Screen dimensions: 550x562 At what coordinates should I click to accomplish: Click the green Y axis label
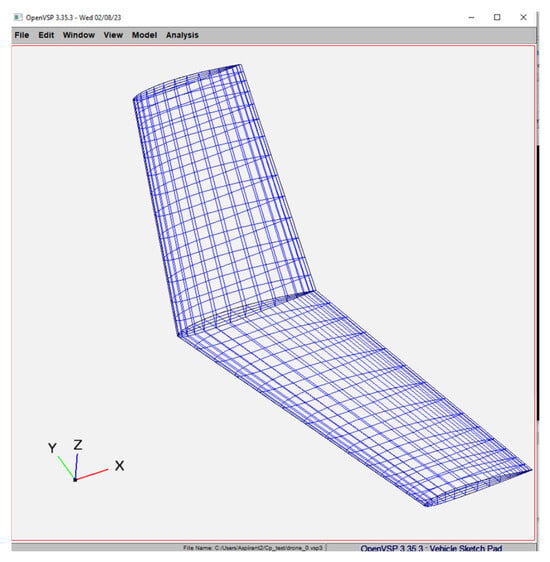[x=52, y=448]
